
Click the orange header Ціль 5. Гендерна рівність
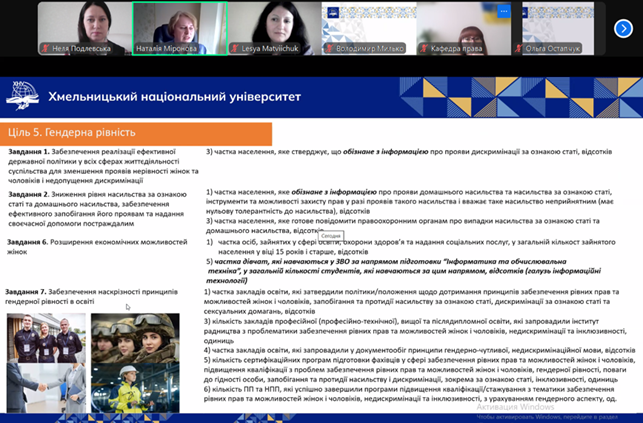coord(136,134)
